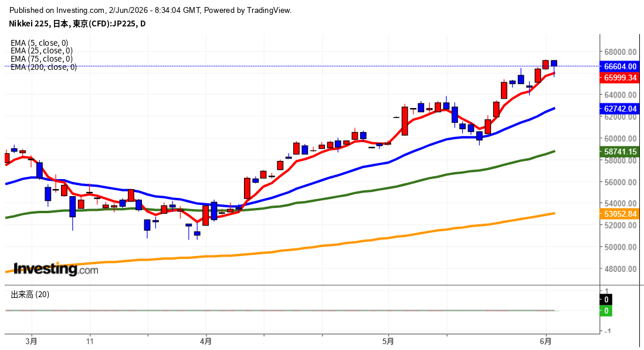The image size is (644, 350).
Task: Click the 68000.00 price axis label
Action: tap(620, 52)
